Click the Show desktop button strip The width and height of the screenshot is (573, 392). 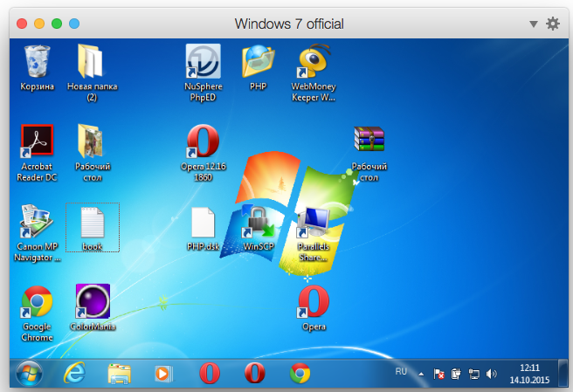(x=563, y=374)
